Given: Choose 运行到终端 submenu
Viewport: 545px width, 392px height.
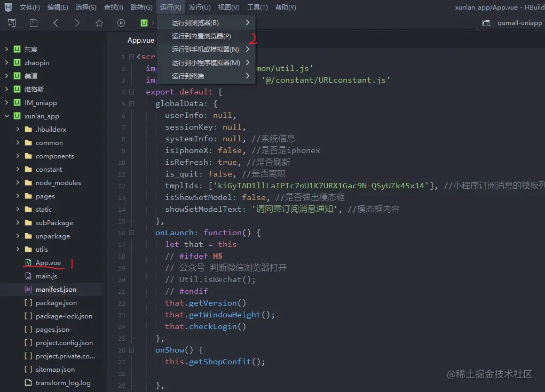Looking at the screenshot, I should [207, 76].
